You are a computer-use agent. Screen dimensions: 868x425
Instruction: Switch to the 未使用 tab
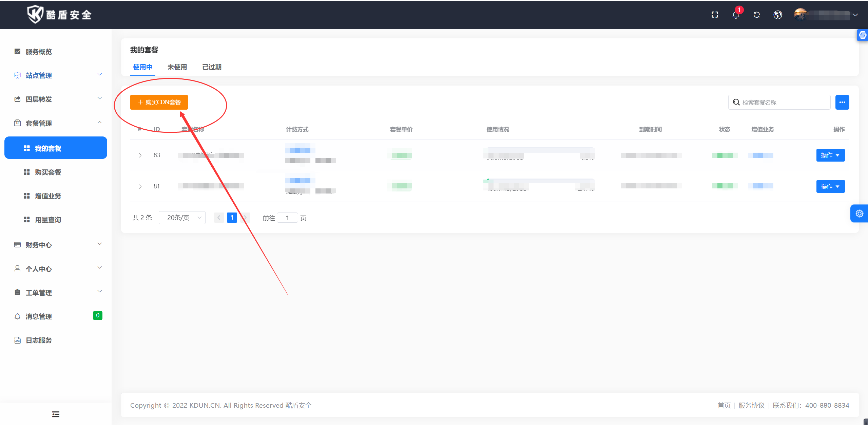click(177, 67)
